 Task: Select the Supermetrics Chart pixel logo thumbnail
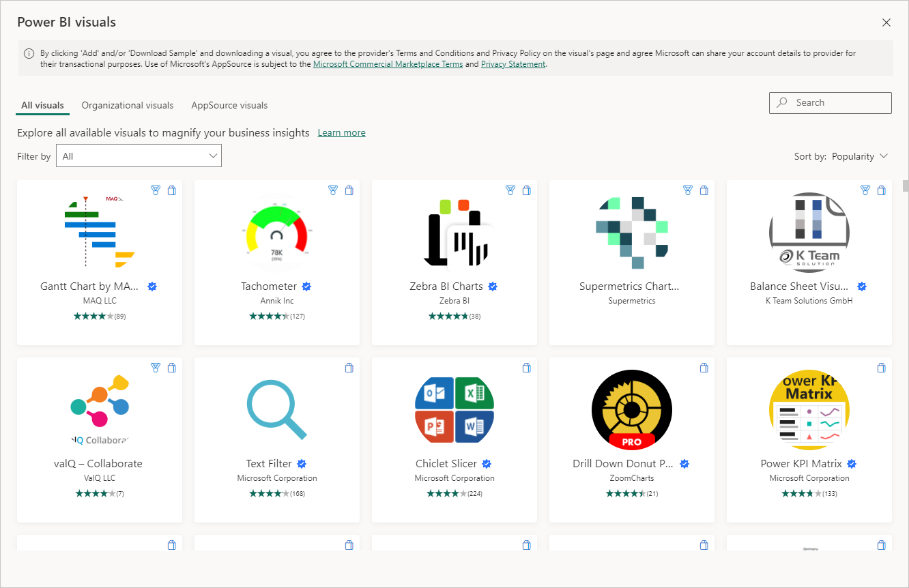tap(632, 232)
